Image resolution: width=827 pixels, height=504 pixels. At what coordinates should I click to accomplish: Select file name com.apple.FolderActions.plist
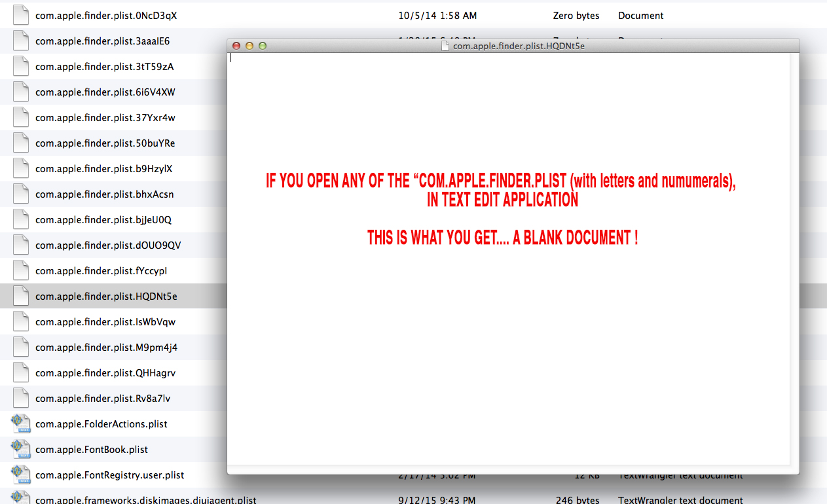tap(101, 424)
